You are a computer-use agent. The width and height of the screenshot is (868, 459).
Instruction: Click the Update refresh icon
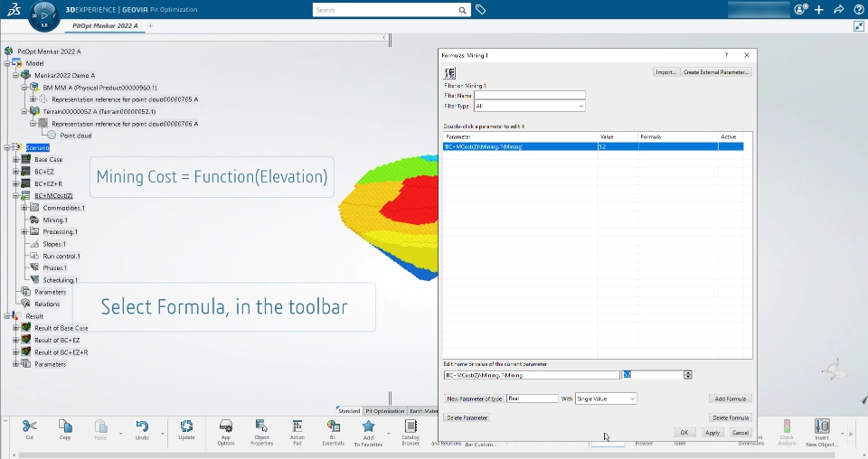(x=186, y=426)
